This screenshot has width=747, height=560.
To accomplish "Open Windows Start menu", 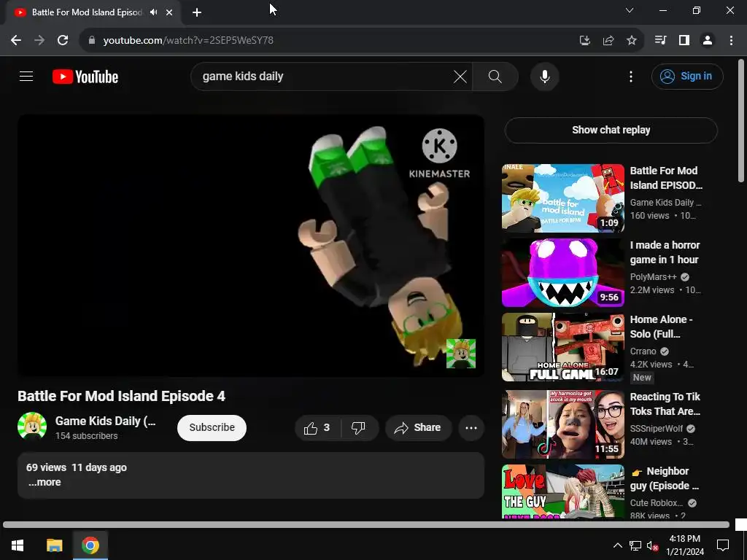I will click(x=18, y=545).
